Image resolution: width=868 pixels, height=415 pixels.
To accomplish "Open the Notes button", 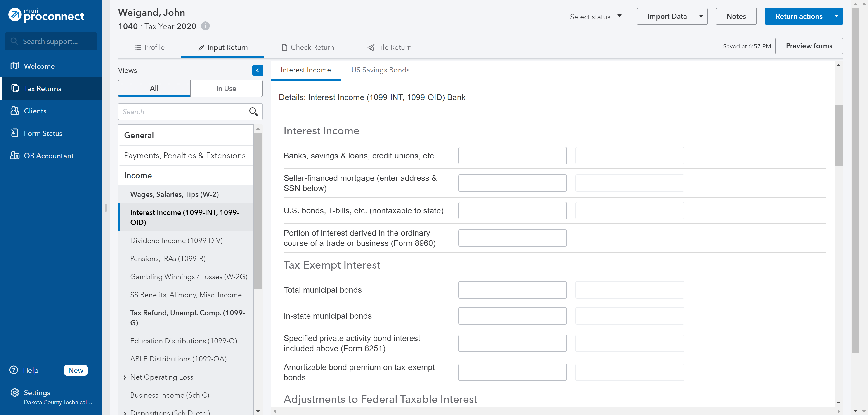I will pyautogui.click(x=736, y=16).
